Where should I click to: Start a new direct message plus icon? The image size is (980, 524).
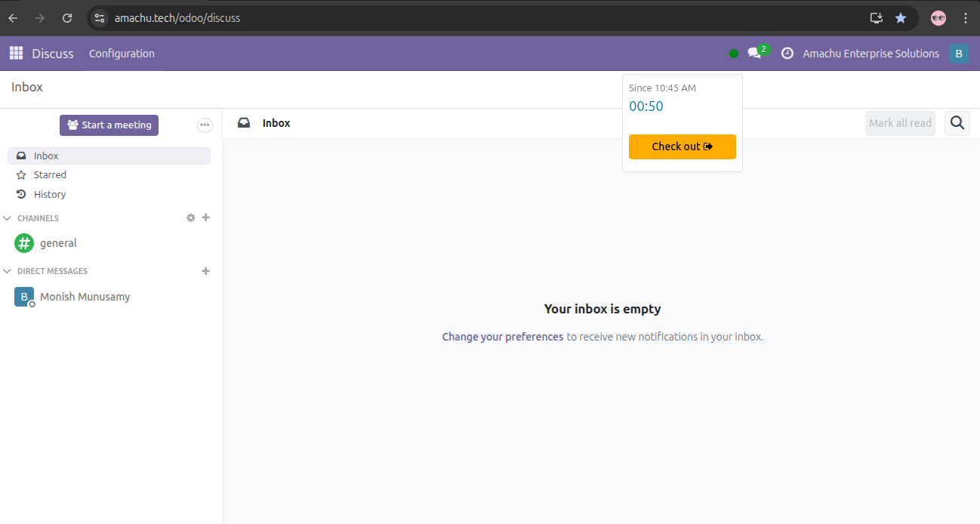click(206, 271)
